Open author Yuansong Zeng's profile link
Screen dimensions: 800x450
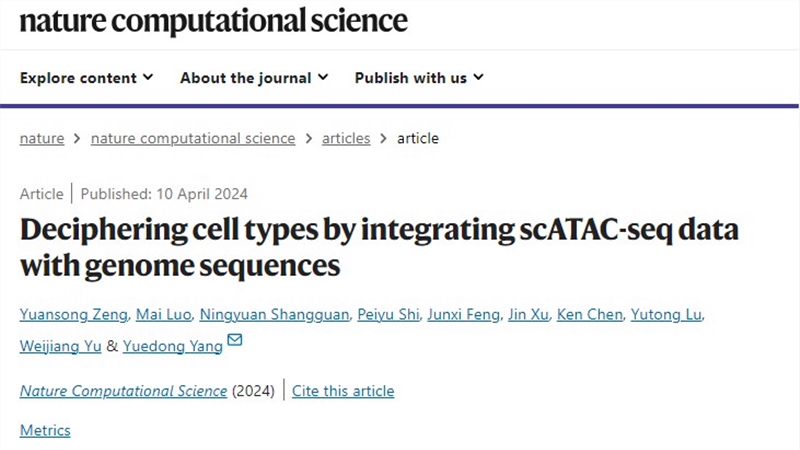tap(73, 315)
